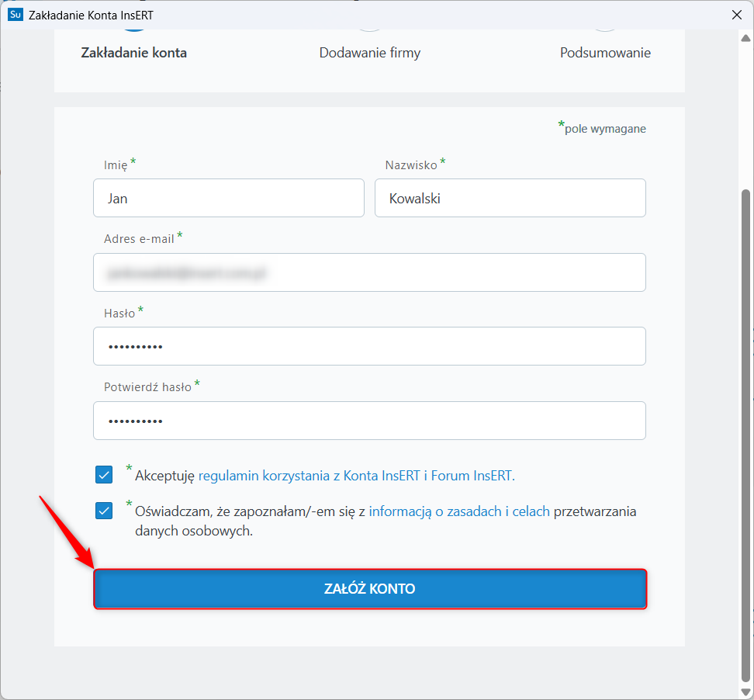
Task: Click the Su application icon in title bar
Action: (x=15, y=15)
